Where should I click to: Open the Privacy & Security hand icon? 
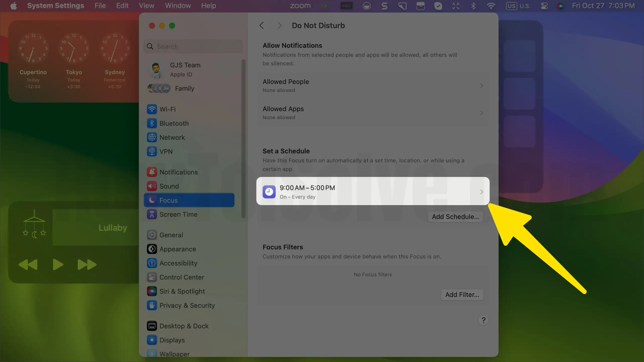pyautogui.click(x=152, y=305)
